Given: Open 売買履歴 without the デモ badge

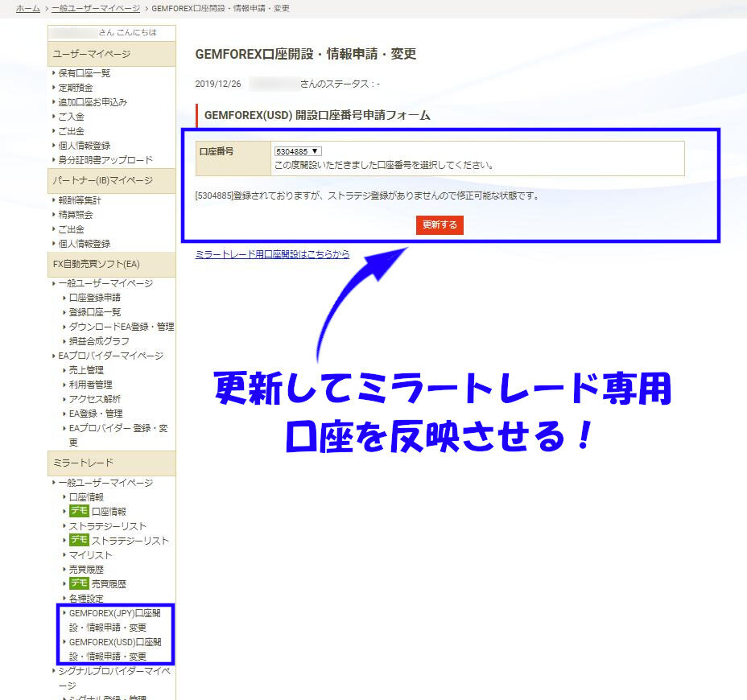Looking at the screenshot, I should [86, 570].
